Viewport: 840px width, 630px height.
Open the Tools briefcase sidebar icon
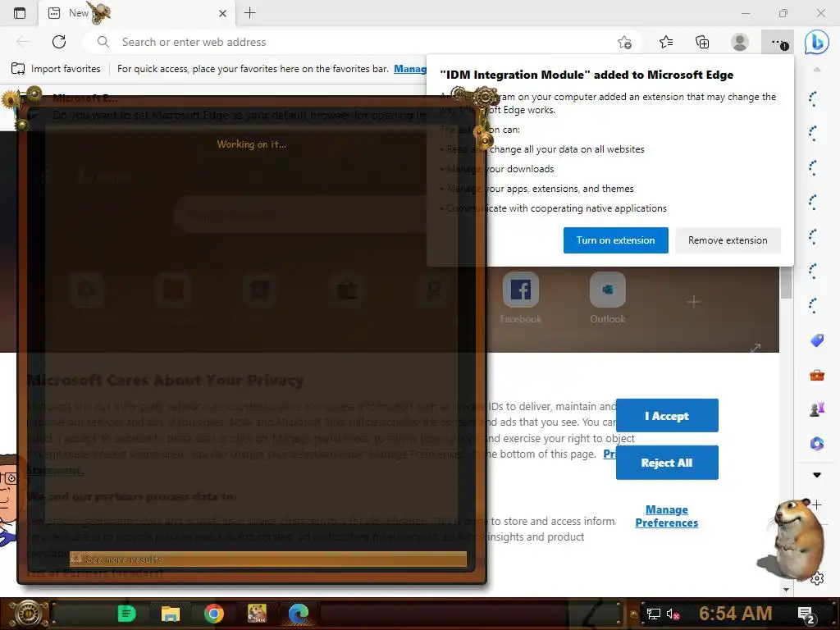[816, 375]
